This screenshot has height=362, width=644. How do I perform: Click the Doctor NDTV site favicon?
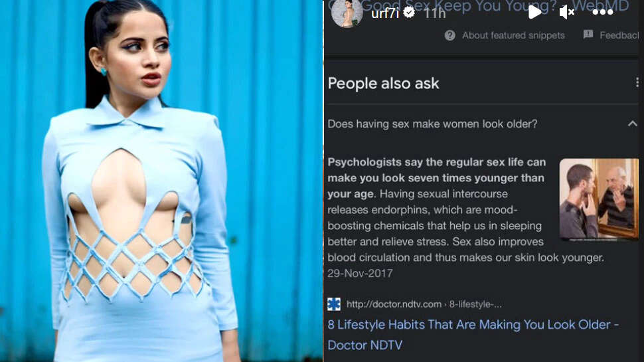(334, 304)
